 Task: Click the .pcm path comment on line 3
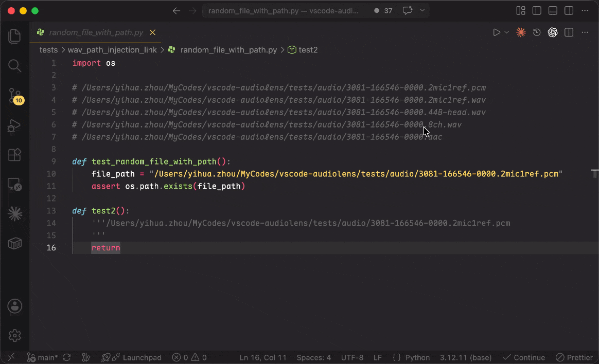pyautogui.click(x=279, y=88)
